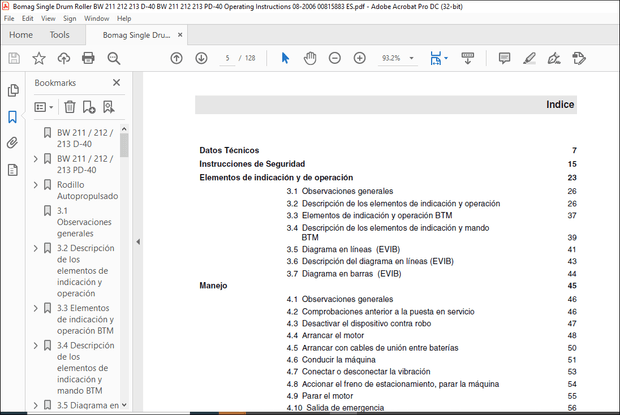Activate the Hand pan tool

[310, 58]
